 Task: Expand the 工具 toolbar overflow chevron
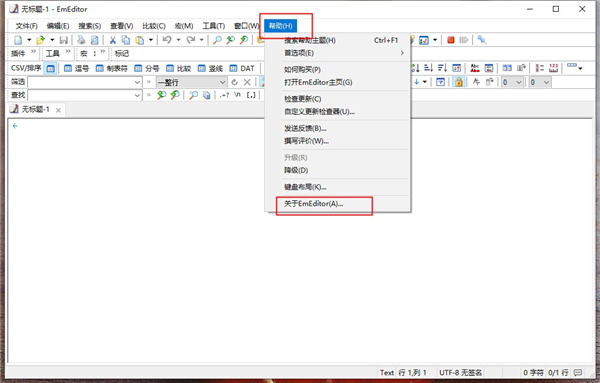[68, 51]
